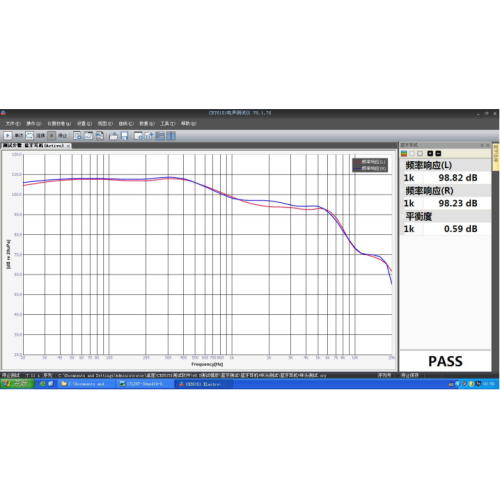Image resolution: width=500 pixels, height=500 pixels.
Task: Click the add new window icon
Action: coord(138,136)
